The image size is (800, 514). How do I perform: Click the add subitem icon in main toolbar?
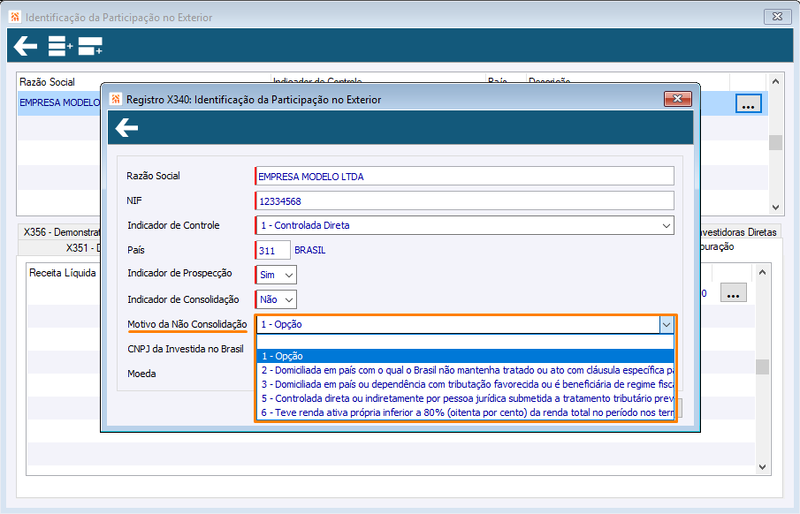90,46
